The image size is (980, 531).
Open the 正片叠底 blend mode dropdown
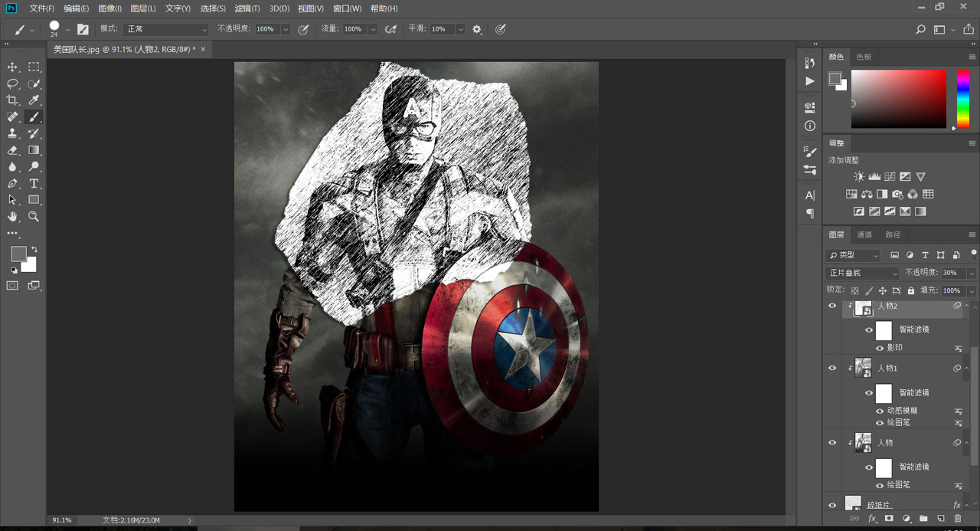862,273
